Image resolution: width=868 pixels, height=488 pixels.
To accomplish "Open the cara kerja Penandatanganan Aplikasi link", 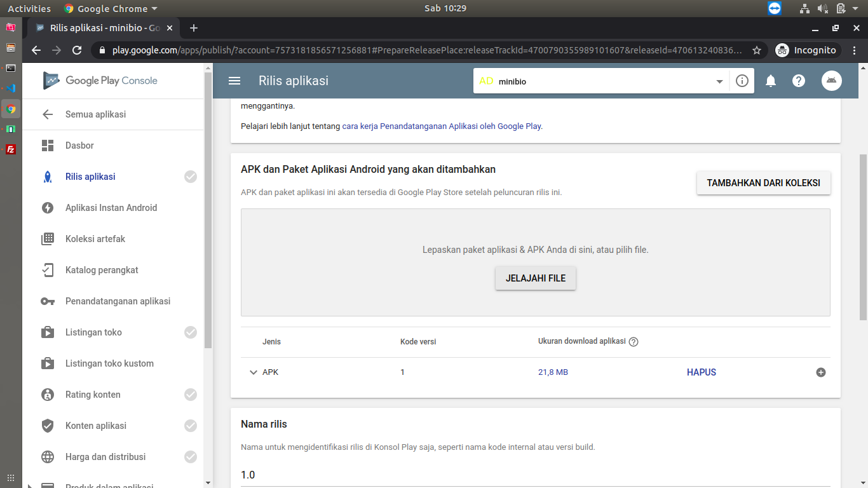I will (442, 126).
